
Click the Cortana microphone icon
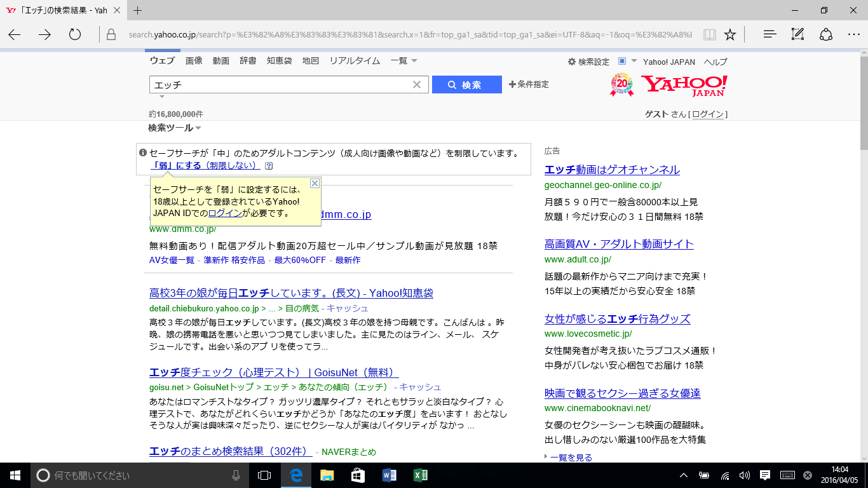pyautogui.click(x=236, y=475)
